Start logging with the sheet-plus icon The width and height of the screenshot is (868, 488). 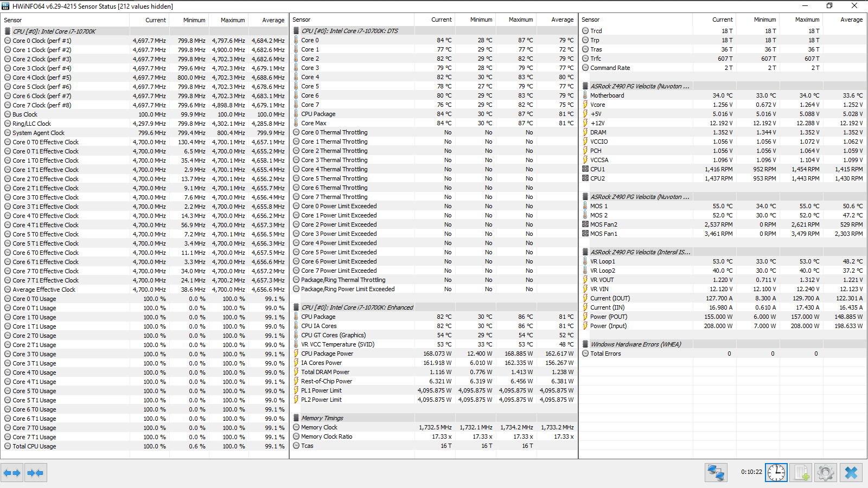[x=801, y=473]
